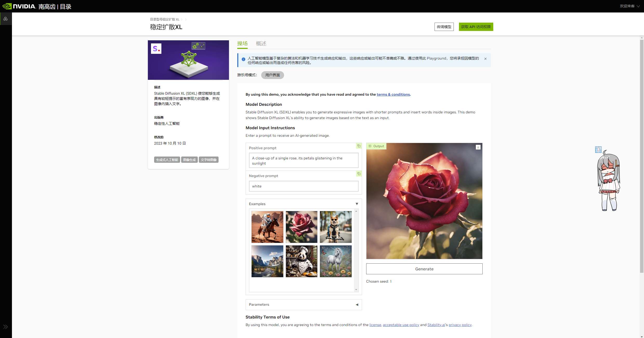The image size is (644, 338).
Task: Click the 稳定性人工智能 publisher name
Action: tap(167, 123)
